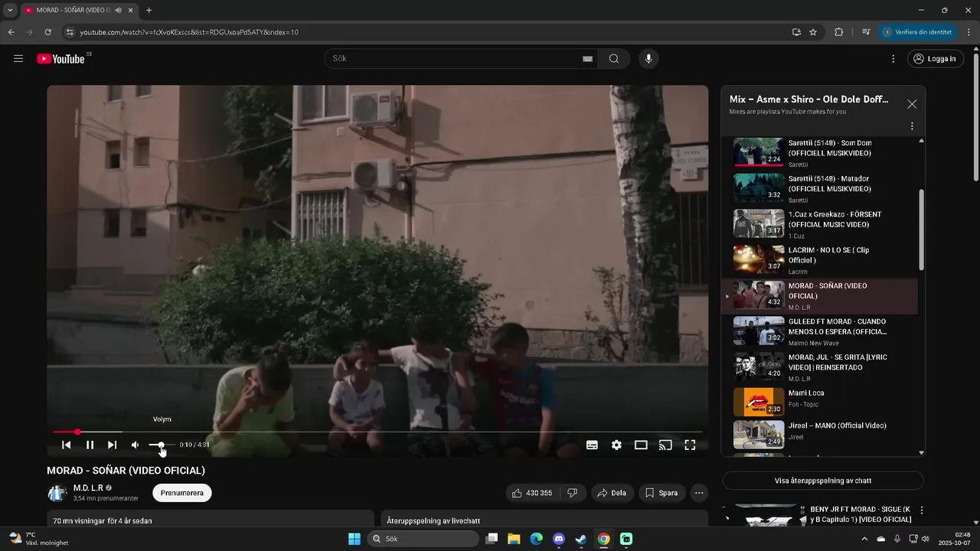The image size is (980, 551).
Task: Open a new browser tab
Action: [x=149, y=10]
